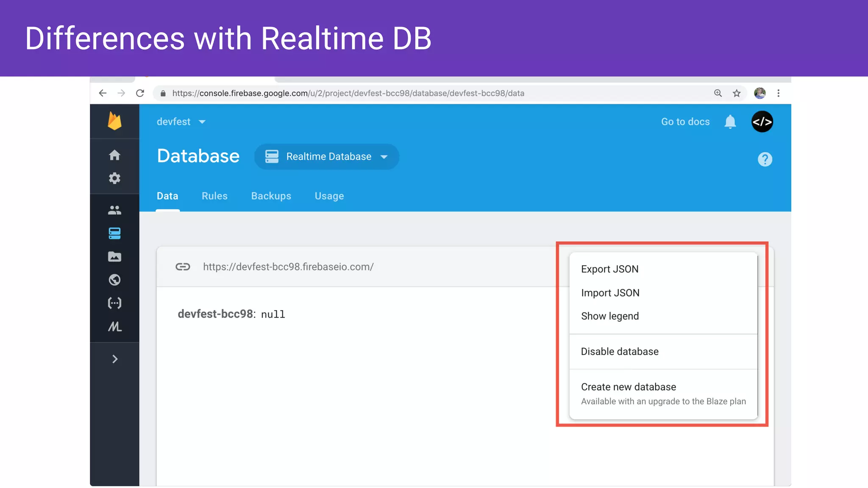Select the Database icon in the sidebar
The image size is (868, 488).
pos(114,233)
